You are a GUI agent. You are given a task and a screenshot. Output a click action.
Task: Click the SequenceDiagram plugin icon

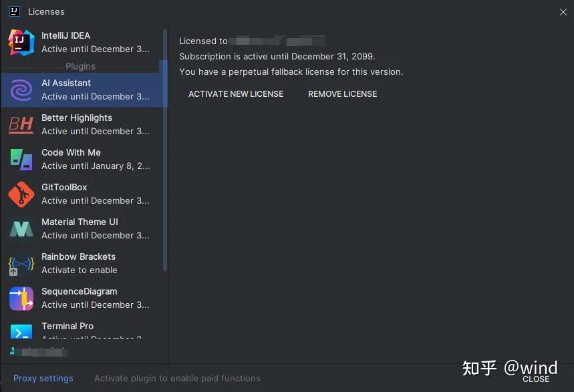21,299
